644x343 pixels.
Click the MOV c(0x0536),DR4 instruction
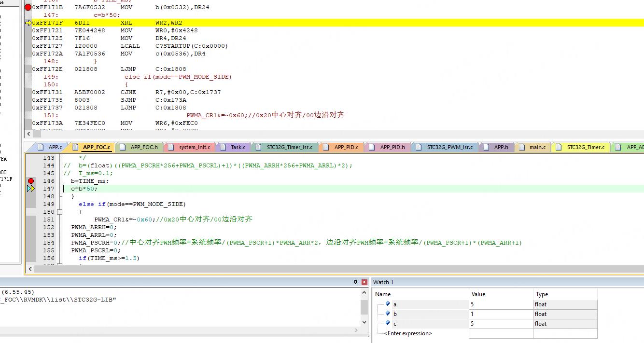[119, 54]
